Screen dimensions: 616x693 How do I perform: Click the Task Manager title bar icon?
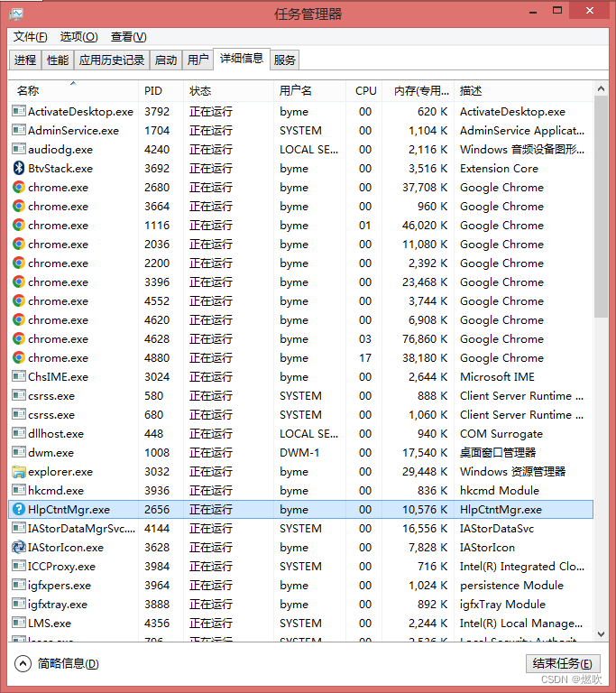click(16, 14)
